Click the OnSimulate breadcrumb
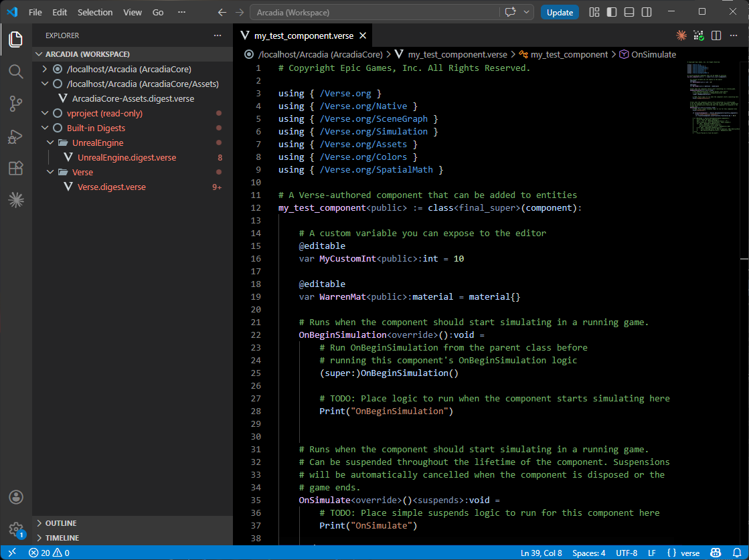Screen dimensions: 749x560 (648, 54)
